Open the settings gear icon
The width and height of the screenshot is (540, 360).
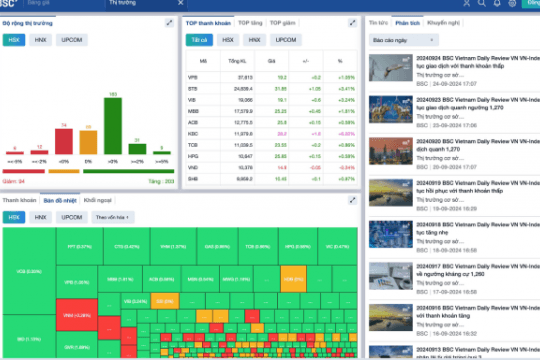click(x=512, y=3)
